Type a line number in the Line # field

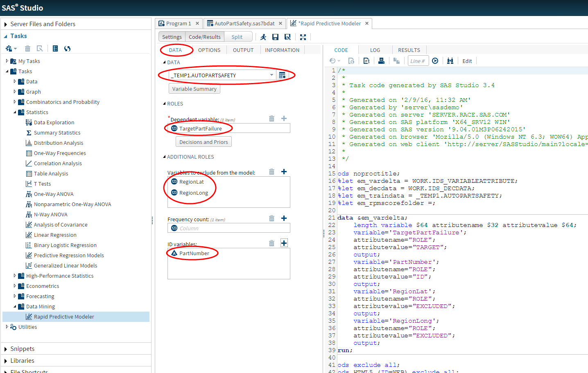coord(417,60)
